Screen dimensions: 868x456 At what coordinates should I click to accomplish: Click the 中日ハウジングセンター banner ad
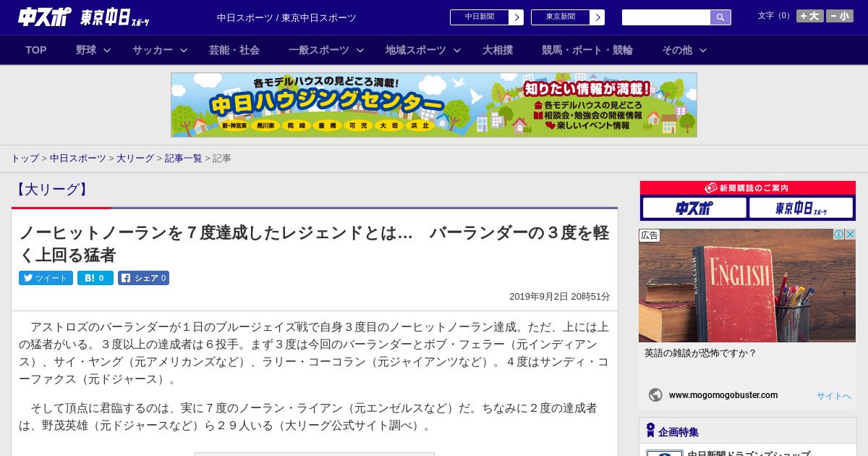point(434,105)
